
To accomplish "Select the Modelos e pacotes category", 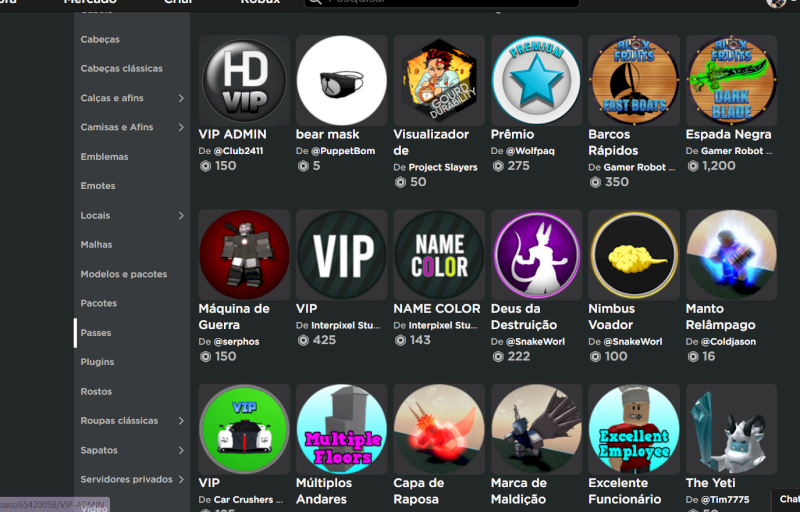I will tap(123, 274).
